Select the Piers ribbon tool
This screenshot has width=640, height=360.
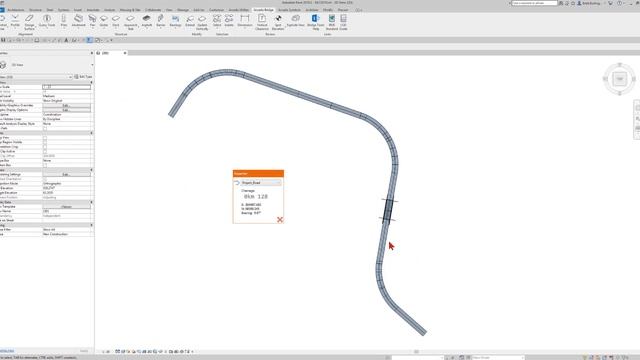click(x=63, y=21)
